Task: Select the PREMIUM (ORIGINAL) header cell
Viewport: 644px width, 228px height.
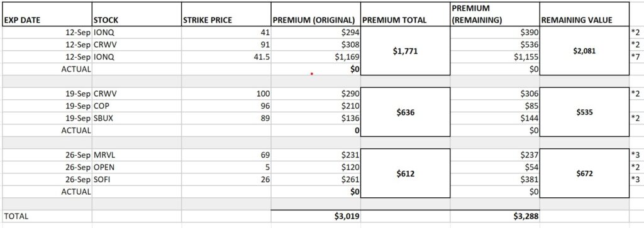Action: pos(316,14)
